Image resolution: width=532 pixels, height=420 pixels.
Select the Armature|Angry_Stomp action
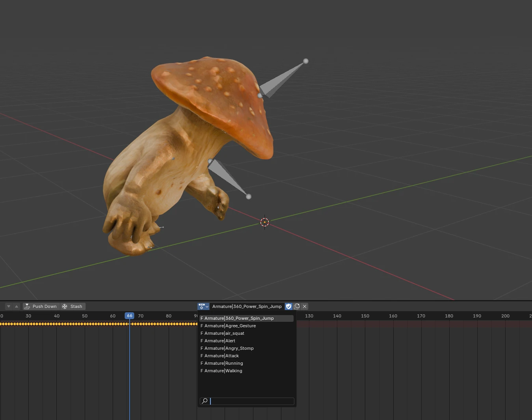coord(246,348)
